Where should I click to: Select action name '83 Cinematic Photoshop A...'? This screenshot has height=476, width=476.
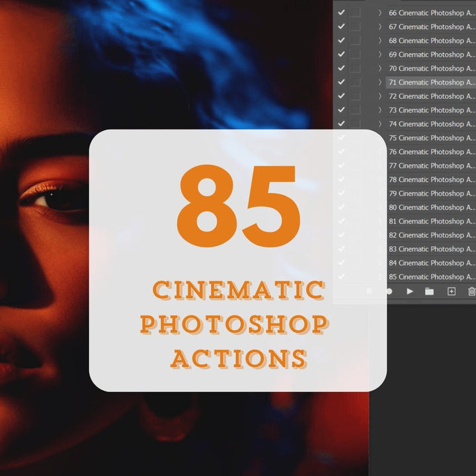[x=432, y=249]
